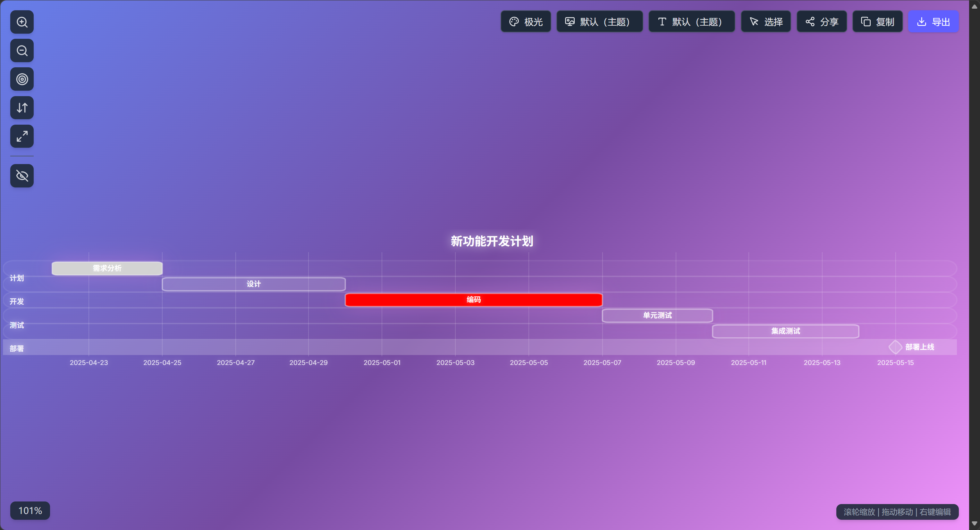The image size is (980, 530).
Task: Open the 极光 theme palette selector
Action: pos(526,22)
